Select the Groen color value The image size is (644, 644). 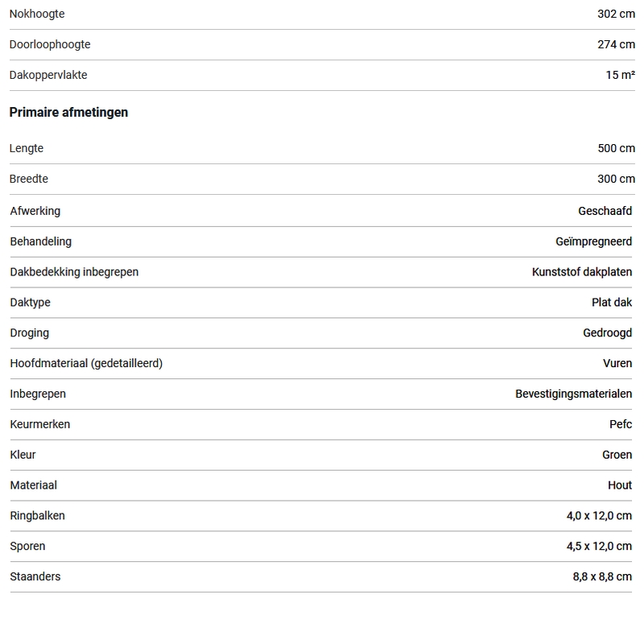click(x=617, y=456)
